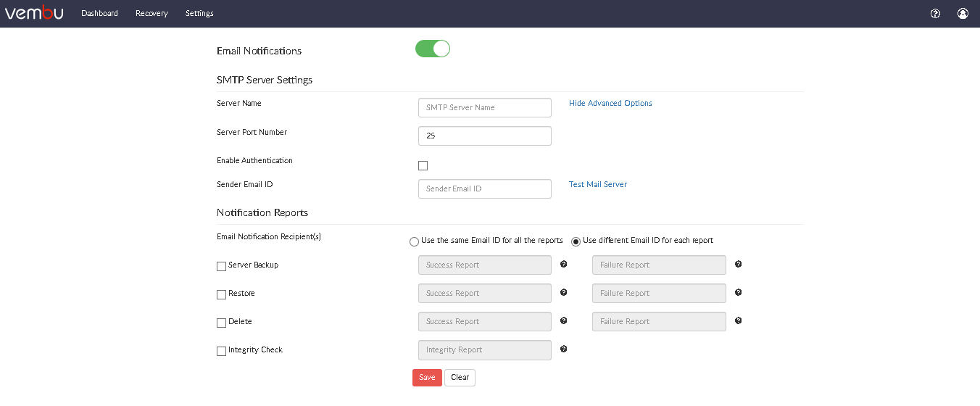The width and height of the screenshot is (980, 406).
Task: Tick the Integrity Check checkbox
Action: pos(222,351)
